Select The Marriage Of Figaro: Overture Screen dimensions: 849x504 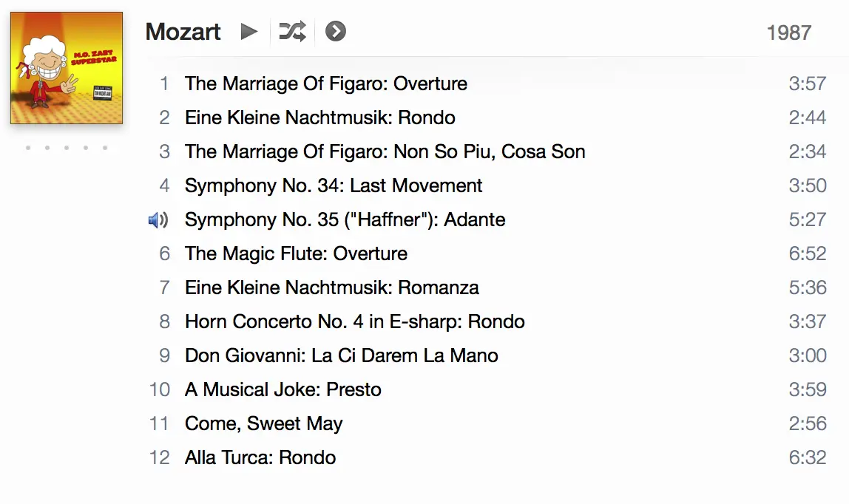point(325,84)
